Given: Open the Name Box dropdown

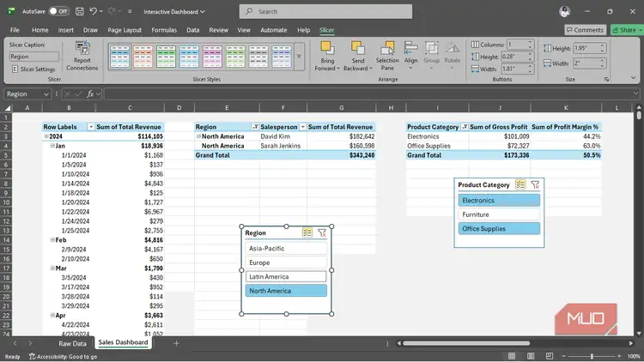Looking at the screenshot, I should pos(46,94).
